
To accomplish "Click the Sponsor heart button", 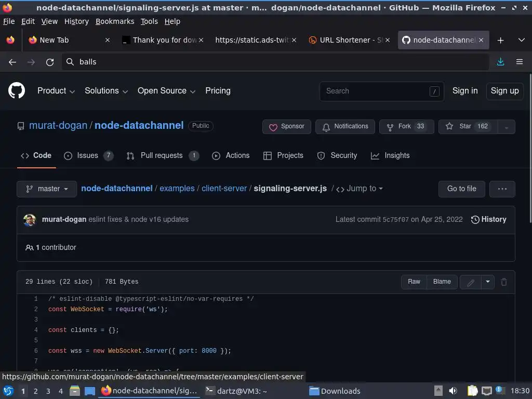I will point(287,127).
